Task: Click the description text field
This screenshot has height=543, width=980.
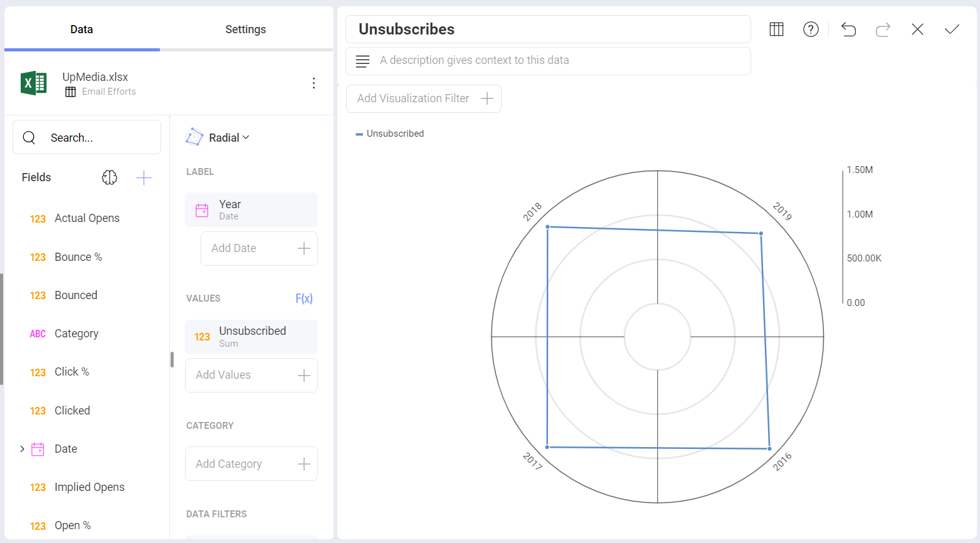Action: pos(548,61)
